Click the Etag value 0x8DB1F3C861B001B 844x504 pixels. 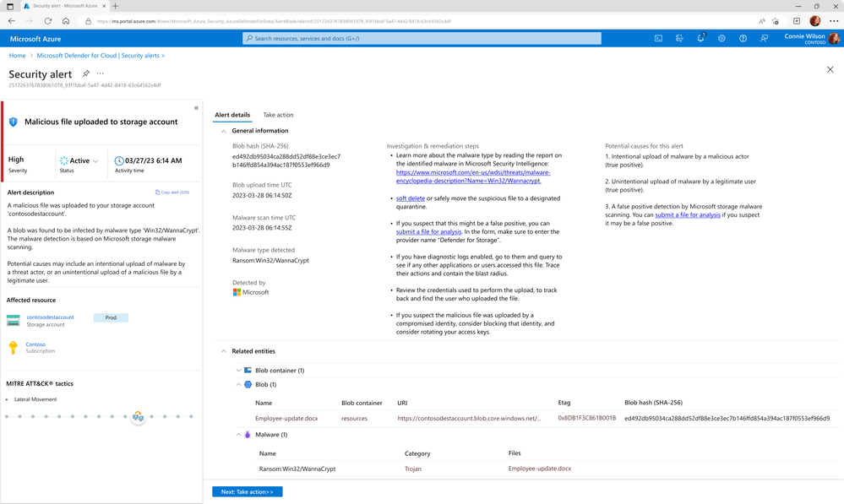(x=586, y=418)
